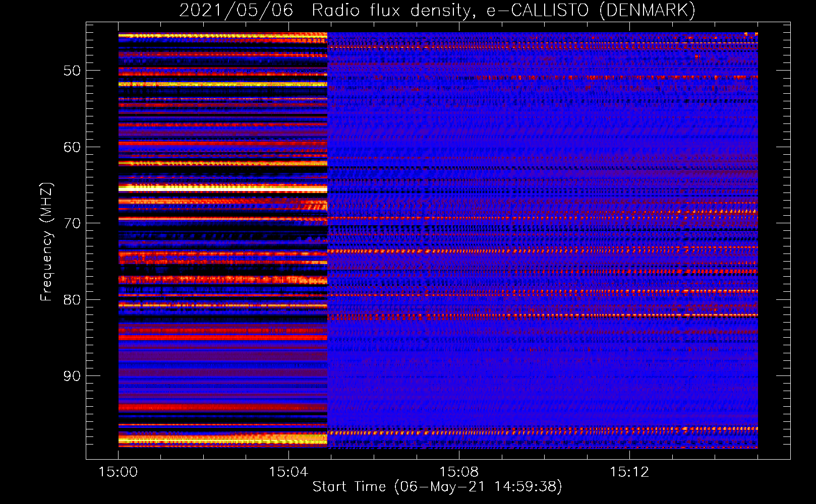Click the 15:04 time tick label
Screen dimensions: 816x504
pyautogui.click(x=288, y=472)
